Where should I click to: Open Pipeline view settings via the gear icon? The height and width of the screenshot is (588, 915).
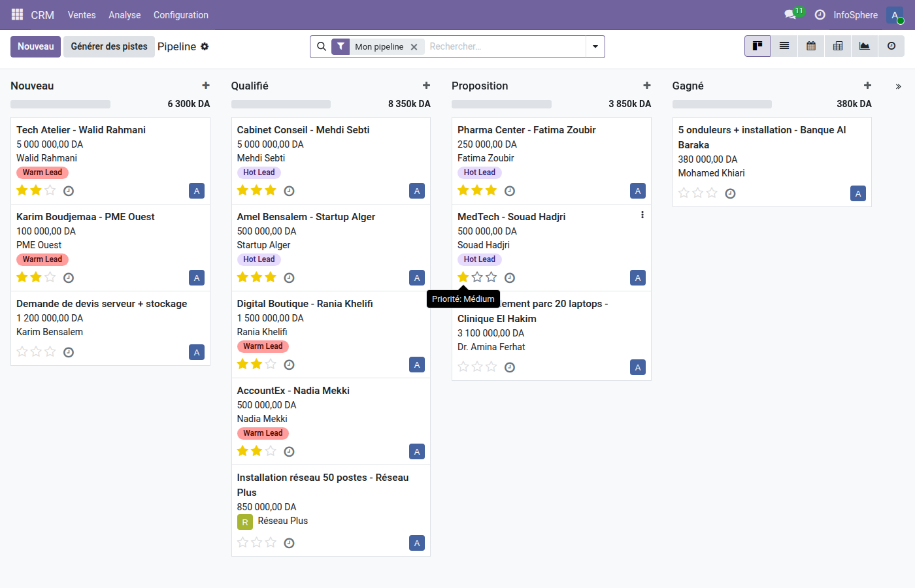205,46
